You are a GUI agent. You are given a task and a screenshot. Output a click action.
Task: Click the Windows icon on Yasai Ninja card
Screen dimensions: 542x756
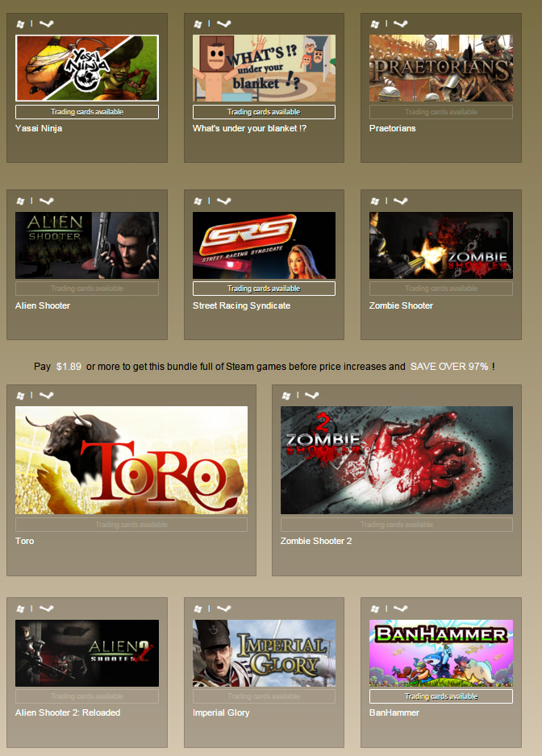coord(20,23)
